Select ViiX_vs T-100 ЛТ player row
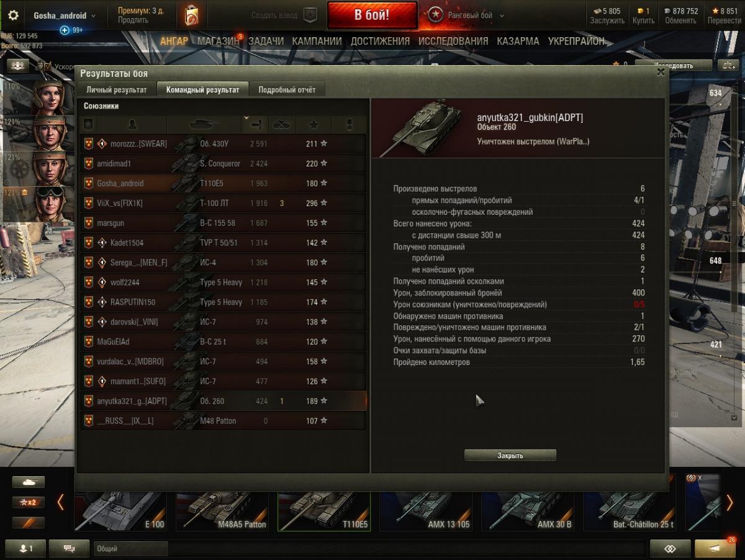745x560 pixels. (223, 203)
